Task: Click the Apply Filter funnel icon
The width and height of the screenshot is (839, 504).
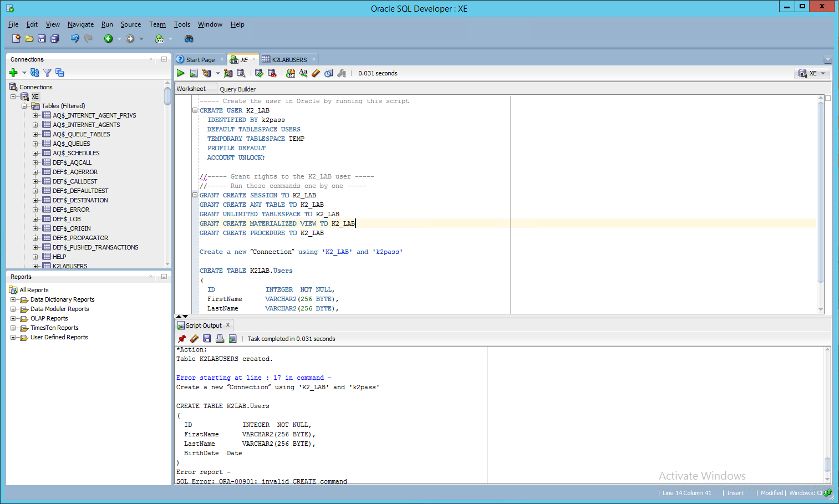Action: (47, 73)
